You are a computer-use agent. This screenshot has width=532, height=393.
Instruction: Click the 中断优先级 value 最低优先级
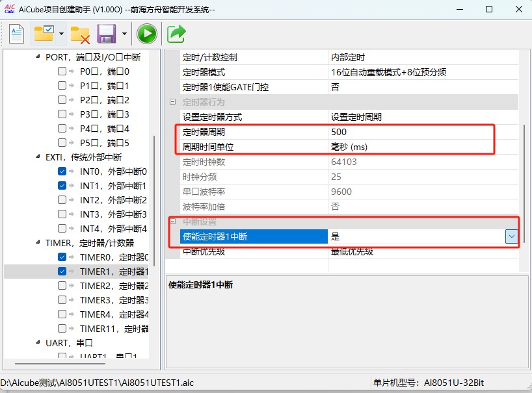coord(423,251)
